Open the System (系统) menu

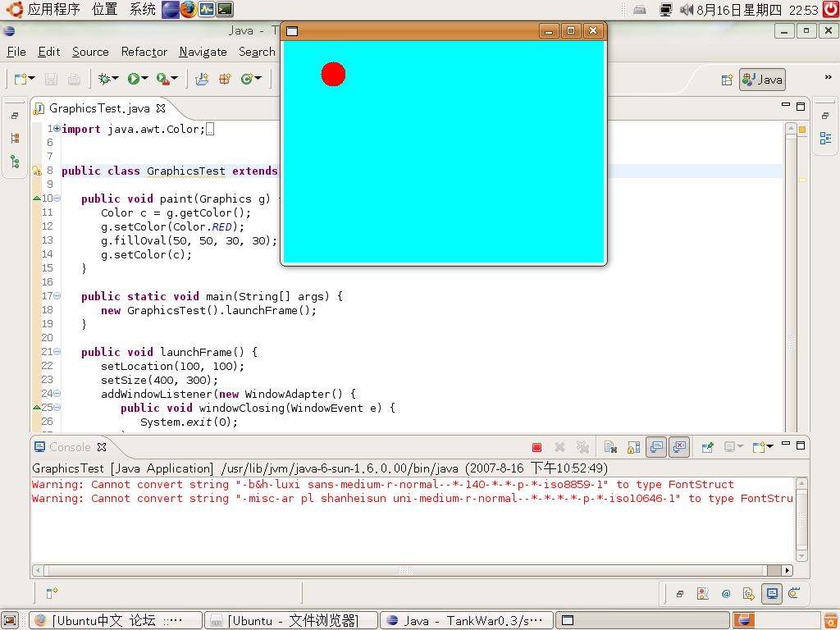pyautogui.click(x=143, y=10)
